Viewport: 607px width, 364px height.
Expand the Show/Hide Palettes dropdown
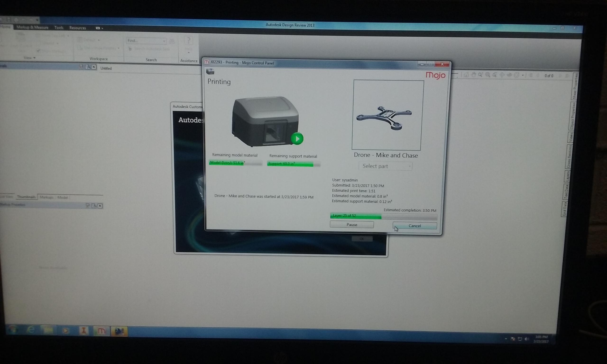tap(119, 48)
